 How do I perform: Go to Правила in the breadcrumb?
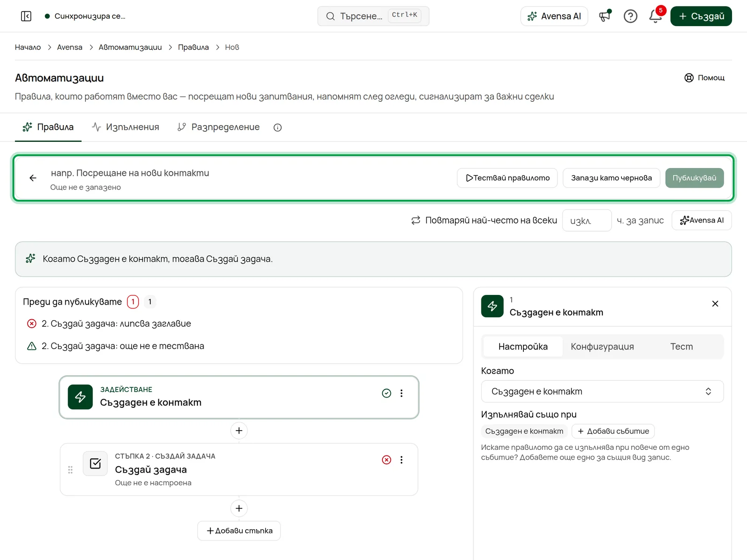pyautogui.click(x=193, y=47)
